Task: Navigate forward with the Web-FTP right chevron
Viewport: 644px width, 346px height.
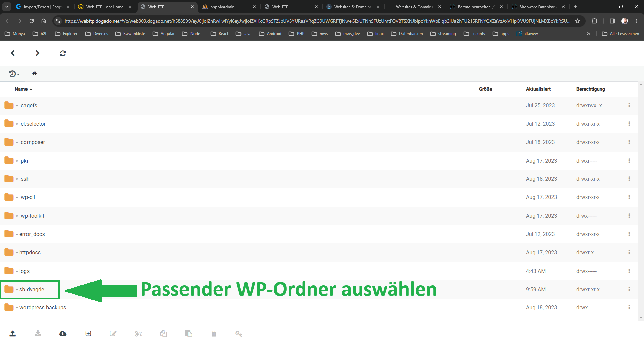Action: [37, 53]
